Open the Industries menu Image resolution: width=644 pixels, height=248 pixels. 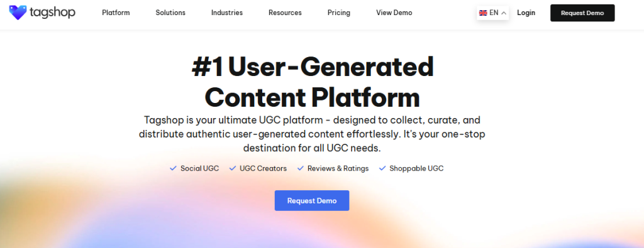pos(227,13)
